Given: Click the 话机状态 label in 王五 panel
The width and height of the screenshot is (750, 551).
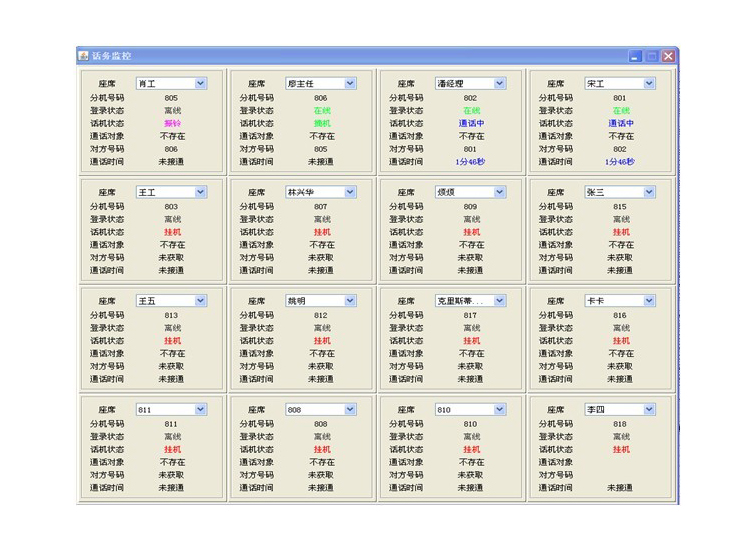Looking at the screenshot, I should coord(107,341).
